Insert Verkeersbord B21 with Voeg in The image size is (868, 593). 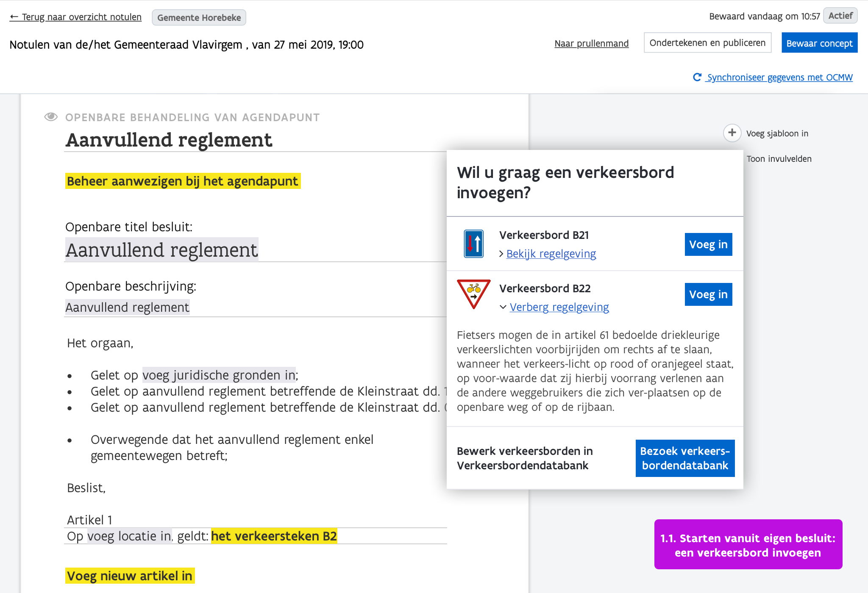click(708, 244)
